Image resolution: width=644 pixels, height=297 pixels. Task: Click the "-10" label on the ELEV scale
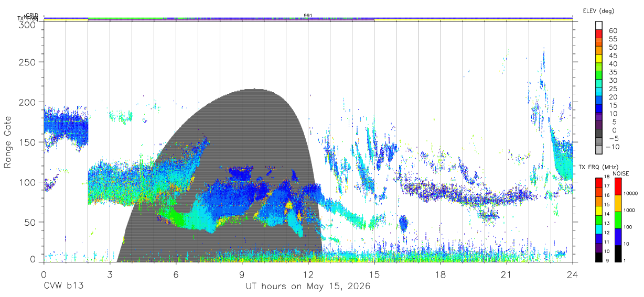[x=613, y=147]
